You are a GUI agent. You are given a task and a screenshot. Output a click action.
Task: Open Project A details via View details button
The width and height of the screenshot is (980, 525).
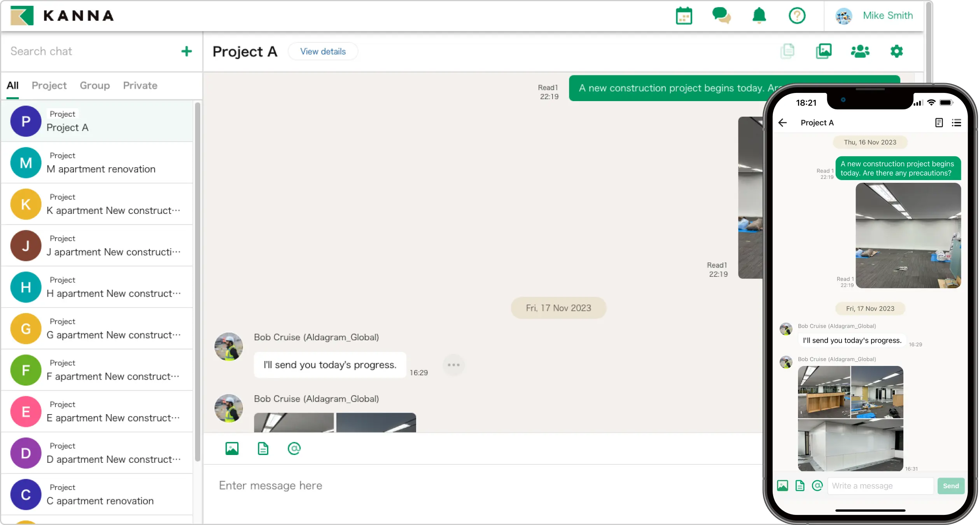(x=323, y=51)
